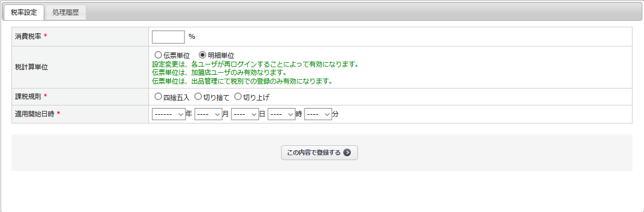Choose the 切り捨て rounding option
644x212 pixels.
click(198, 97)
